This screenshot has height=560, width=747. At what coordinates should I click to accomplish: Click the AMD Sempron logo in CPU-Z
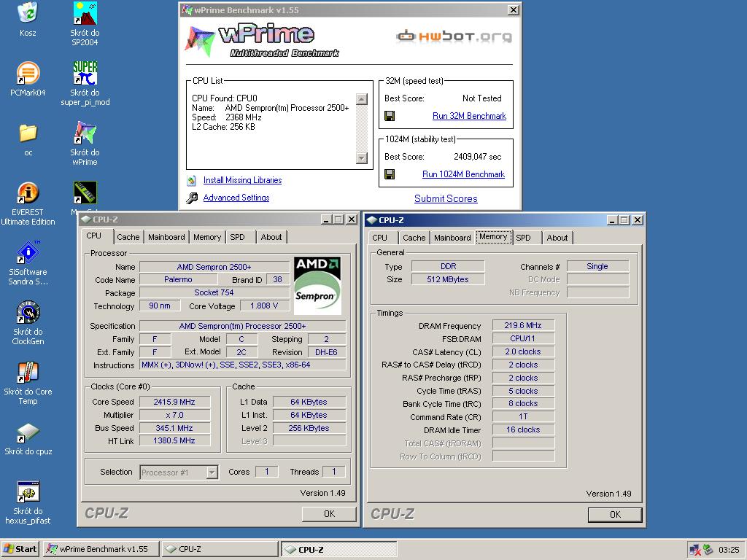point(317,285)
